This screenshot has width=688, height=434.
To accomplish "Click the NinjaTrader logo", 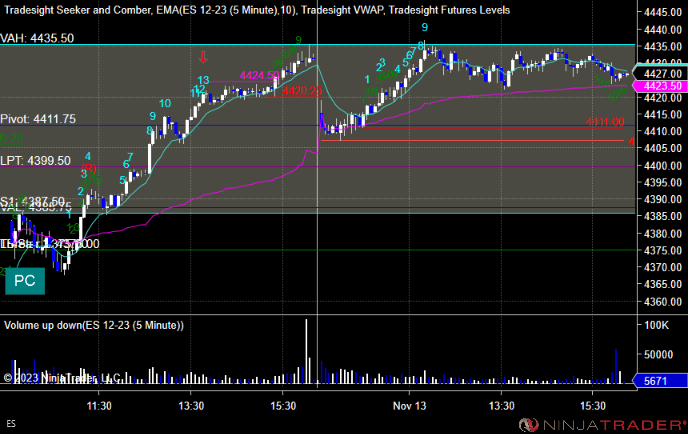I will pos(602,424).
